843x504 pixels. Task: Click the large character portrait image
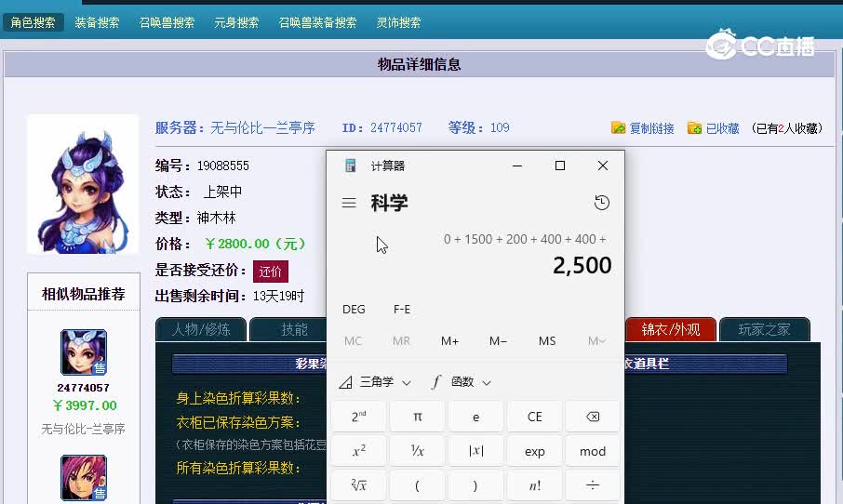tap(83, 184)
